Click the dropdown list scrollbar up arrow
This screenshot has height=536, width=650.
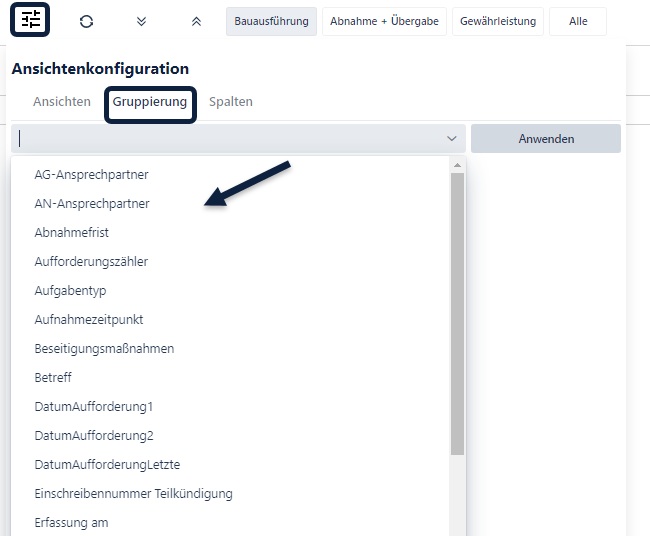tap(457, 165)
